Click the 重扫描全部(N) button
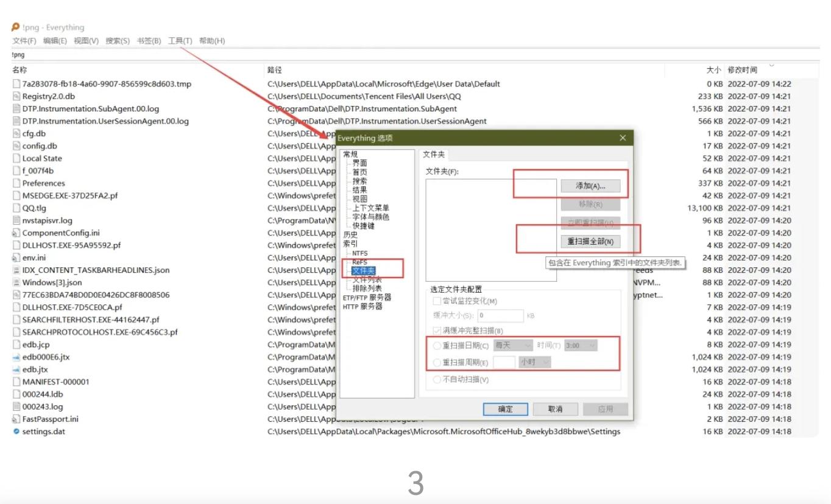Screen dimensions: 831x504 [x=590, y=242]
